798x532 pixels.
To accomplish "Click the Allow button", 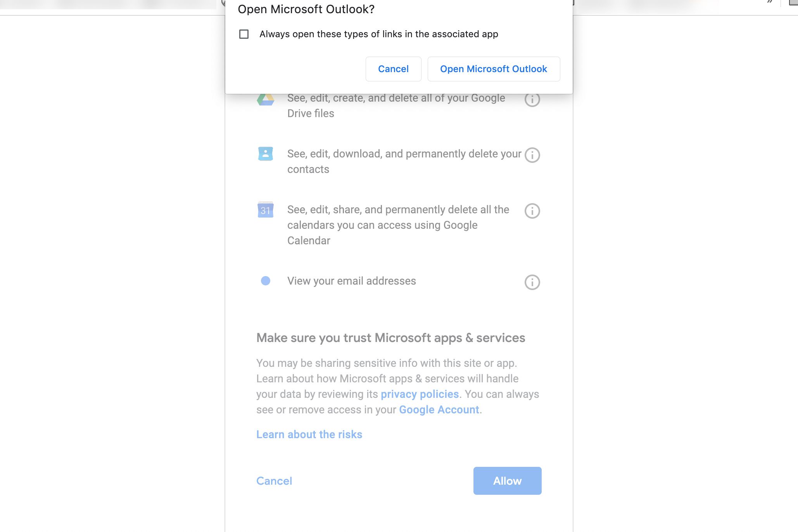I will (x=507, y=481).
